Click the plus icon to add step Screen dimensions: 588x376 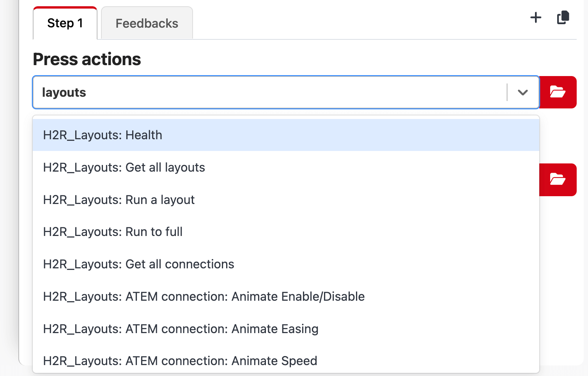pos(536,18)
